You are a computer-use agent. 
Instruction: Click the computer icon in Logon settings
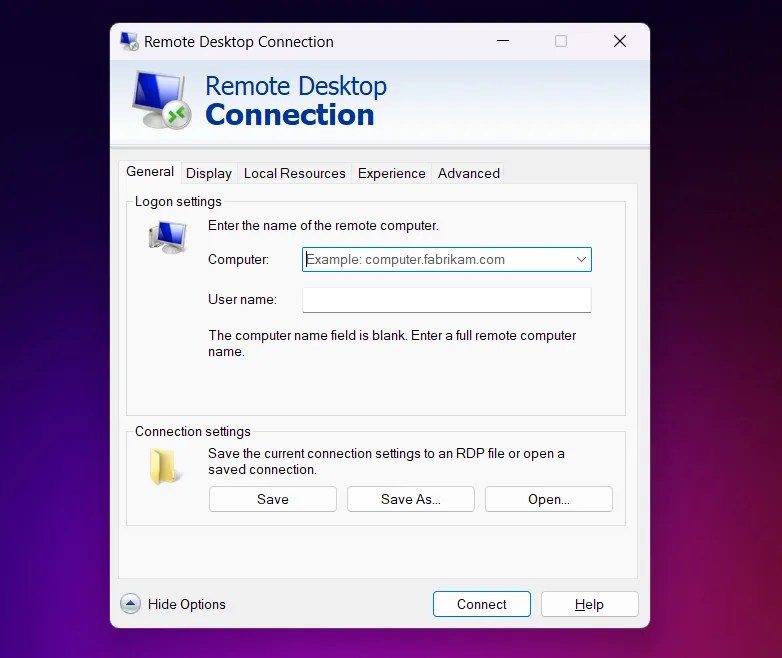pyautogui.click(x=168, y=236)
